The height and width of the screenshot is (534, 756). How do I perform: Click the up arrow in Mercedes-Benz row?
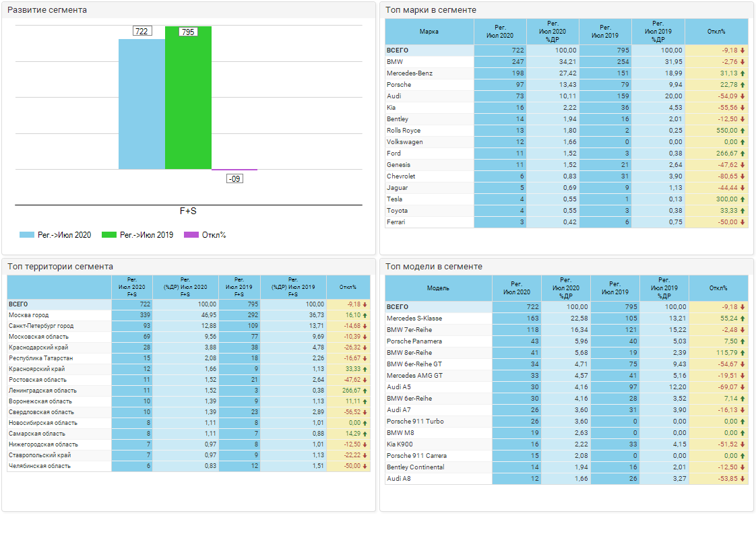tap(743, 73)
